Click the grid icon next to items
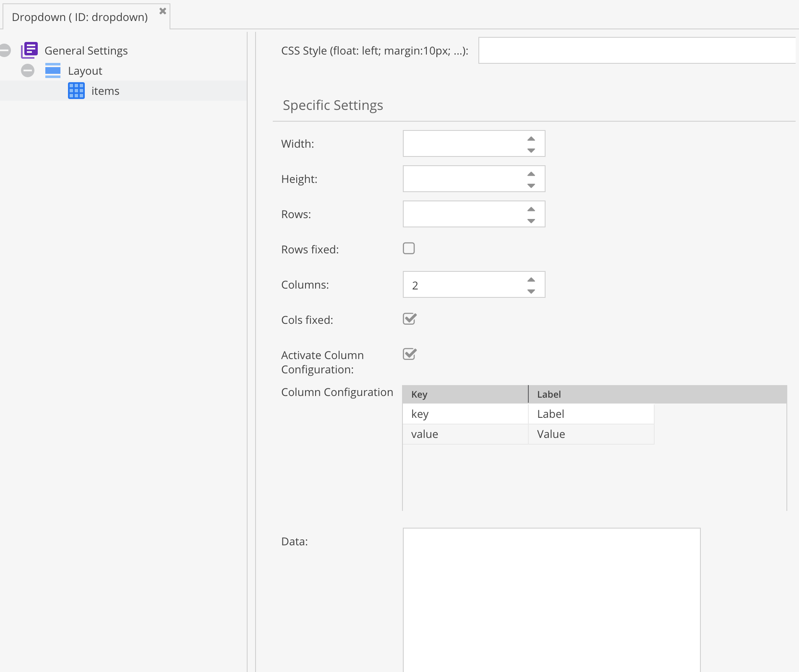The width and height of the screenshot is (799, 672). tap(76, 91)
